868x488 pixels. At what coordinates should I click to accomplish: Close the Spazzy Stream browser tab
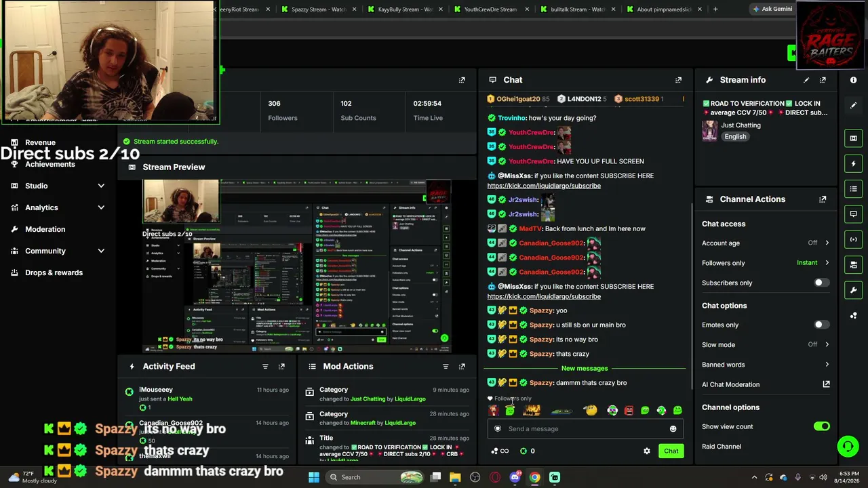355,9
